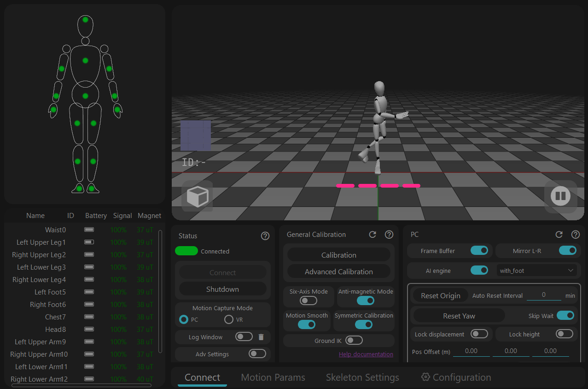Viewport: 588px width, 389px height.
Task: Enable Six-Axis Mode toggle
Action: coord(309,301)
